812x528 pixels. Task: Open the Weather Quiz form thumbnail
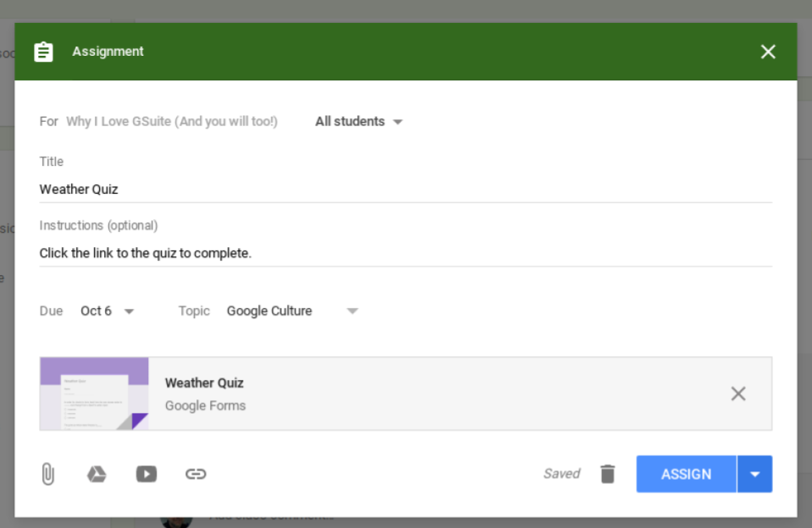(x=94, y=393)
